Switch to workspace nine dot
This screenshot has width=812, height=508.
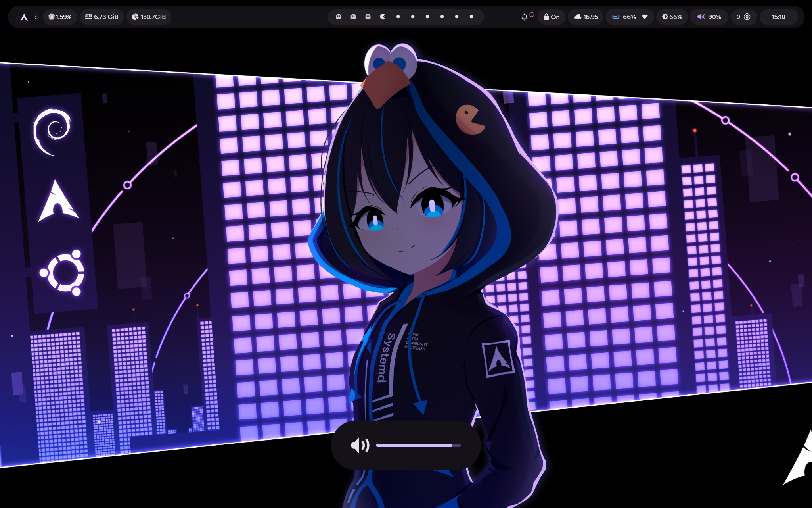click(x=457, y=17)
